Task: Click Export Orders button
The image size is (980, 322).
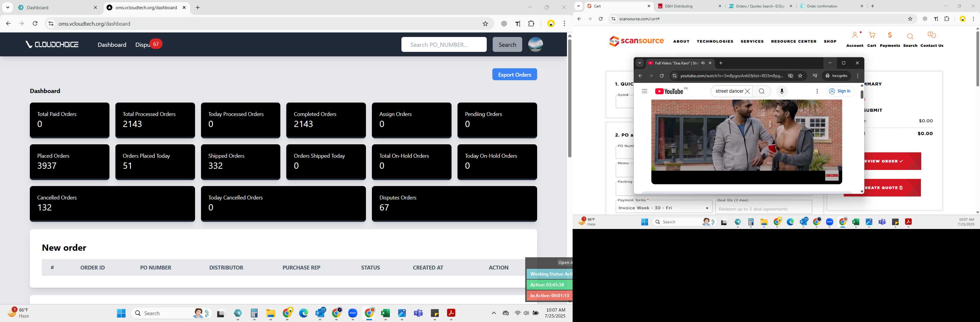Action: (514, 75)
